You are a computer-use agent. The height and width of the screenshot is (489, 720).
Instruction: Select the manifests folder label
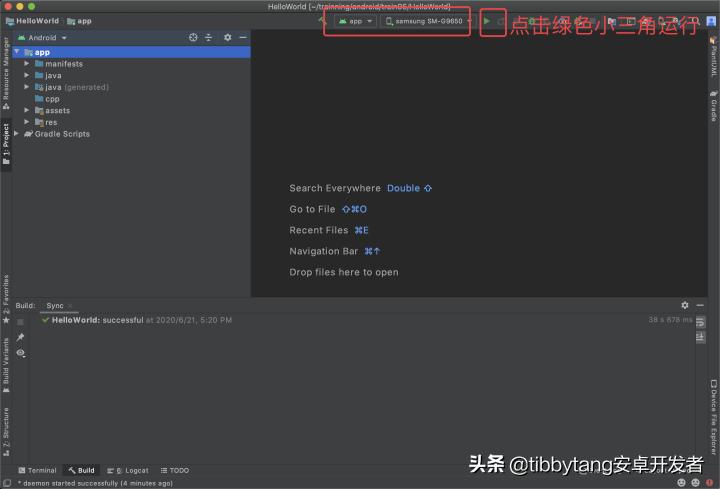[x=64, y=64]
